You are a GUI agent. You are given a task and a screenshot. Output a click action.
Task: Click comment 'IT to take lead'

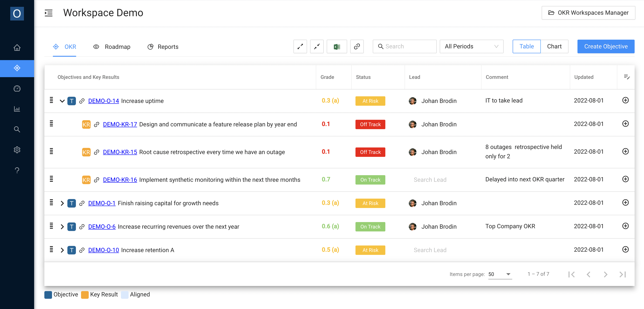coord(504,100)
